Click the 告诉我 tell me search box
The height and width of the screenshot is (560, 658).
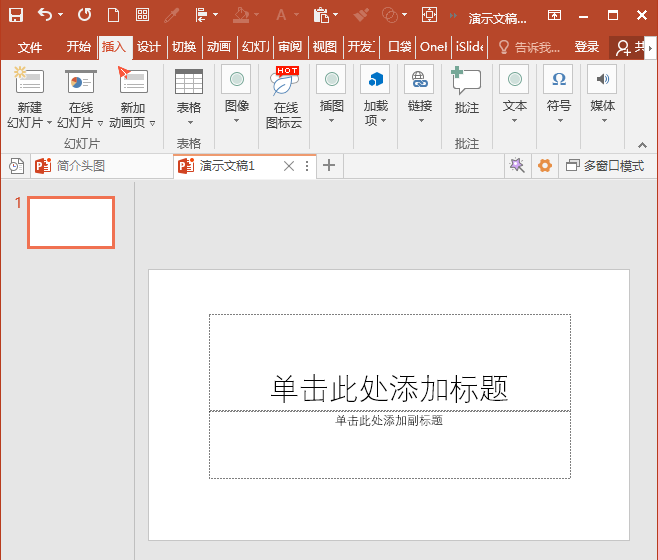530,47
